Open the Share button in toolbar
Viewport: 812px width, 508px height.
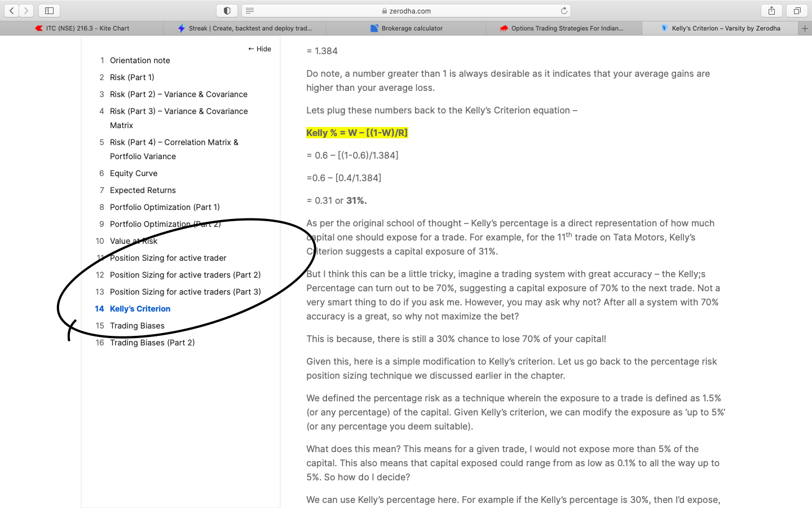click(771, 11)
